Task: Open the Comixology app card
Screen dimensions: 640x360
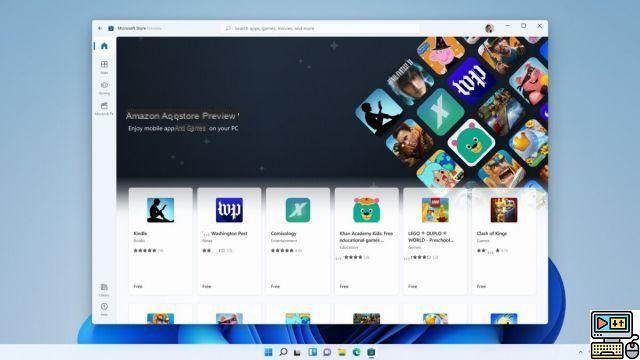Action: 298,241
